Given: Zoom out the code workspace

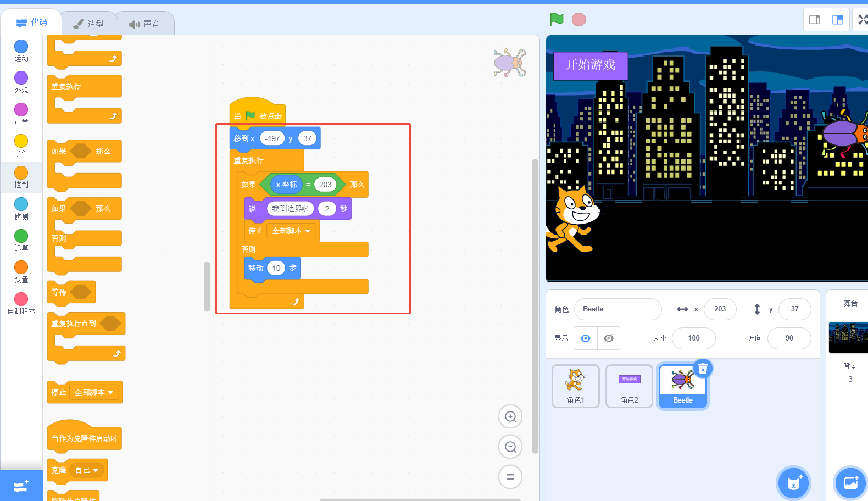Looking at the screenshot, I should coord(510,447).
